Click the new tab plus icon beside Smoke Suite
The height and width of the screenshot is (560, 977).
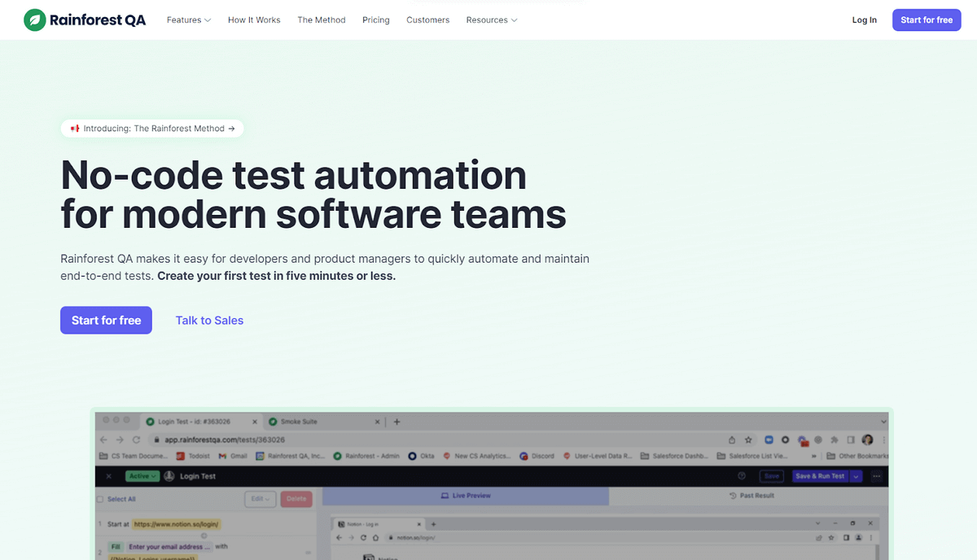pos(397,422)
